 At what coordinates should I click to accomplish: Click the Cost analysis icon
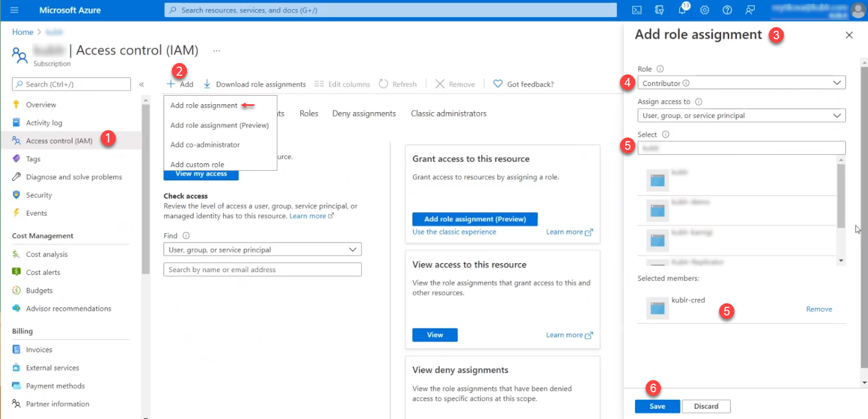tap(16, 254)
